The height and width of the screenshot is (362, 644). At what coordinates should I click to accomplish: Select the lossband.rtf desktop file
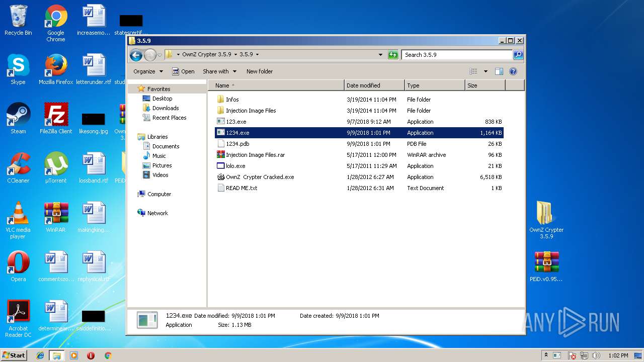click(x=94, y=168)
